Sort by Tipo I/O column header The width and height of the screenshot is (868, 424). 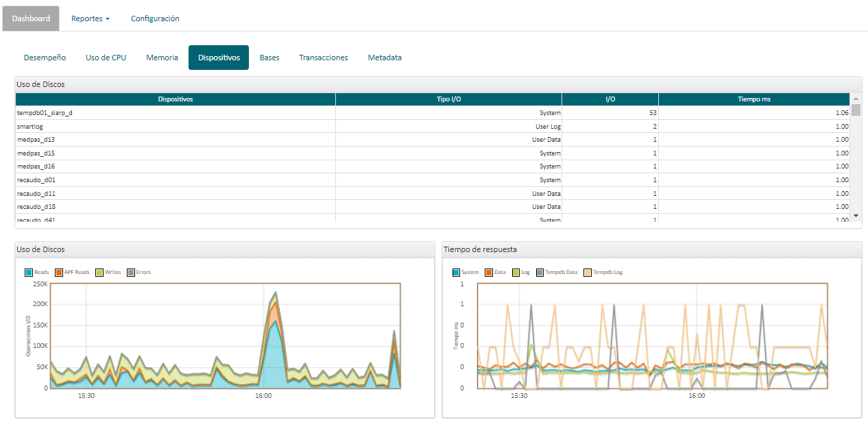coord(448,99)
